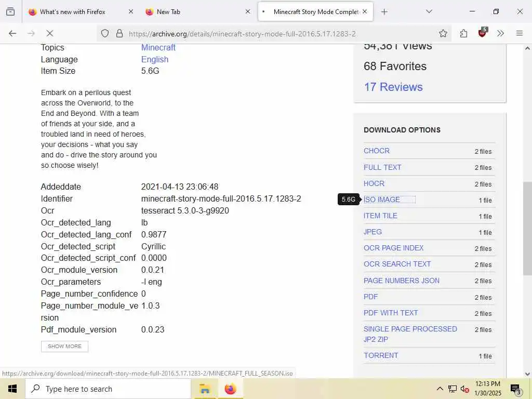Download the FULL TEXT option

tap(382, 167)
